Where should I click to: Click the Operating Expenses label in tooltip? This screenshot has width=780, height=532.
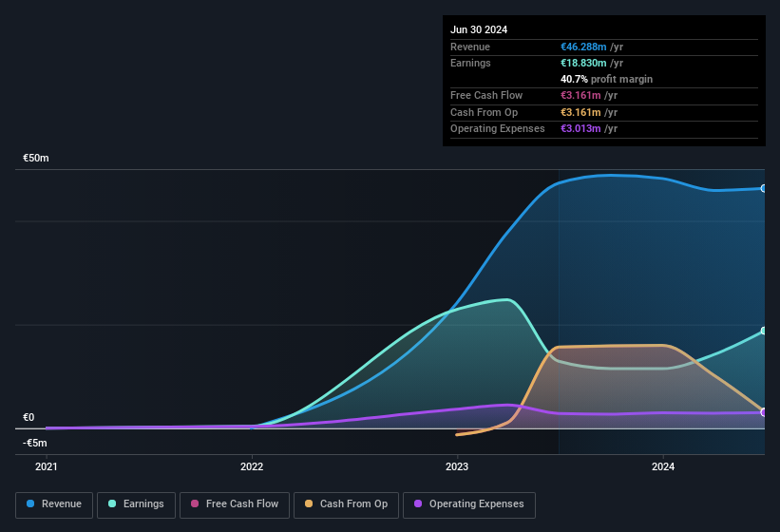[498, 129]
